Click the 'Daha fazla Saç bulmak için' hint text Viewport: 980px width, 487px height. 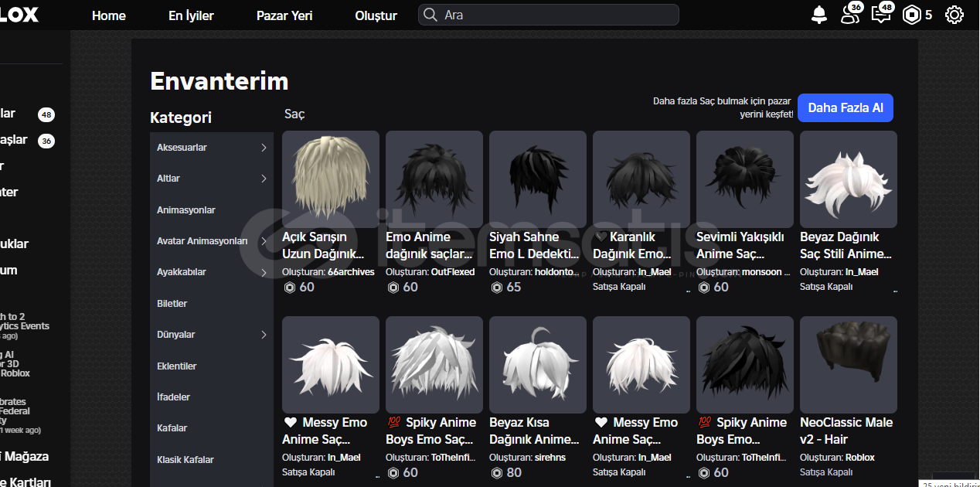(x=723, y=107)
